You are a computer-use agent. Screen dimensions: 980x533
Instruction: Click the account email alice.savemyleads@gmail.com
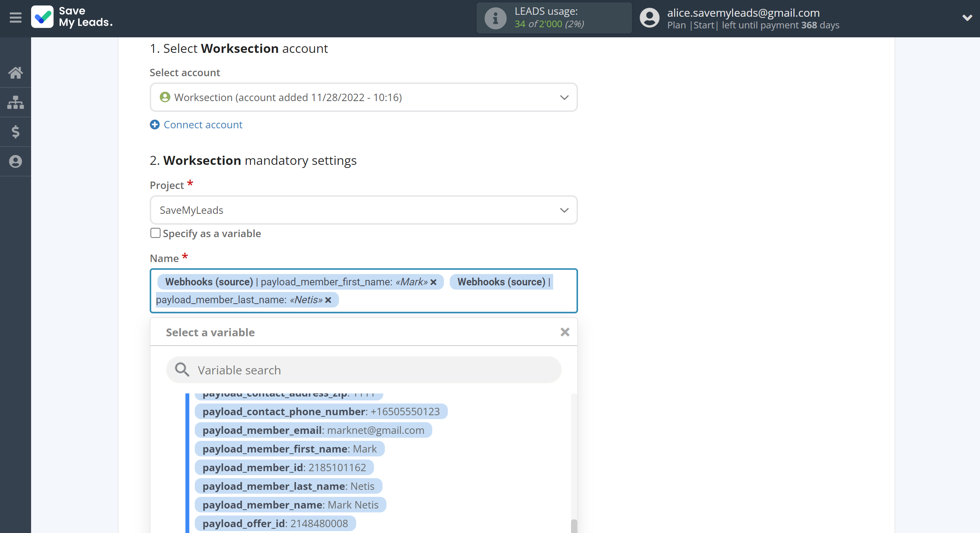(743, 12)
